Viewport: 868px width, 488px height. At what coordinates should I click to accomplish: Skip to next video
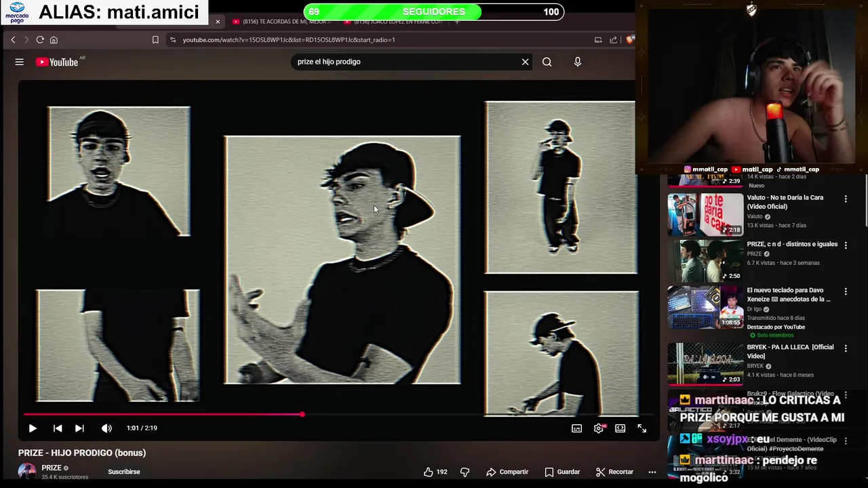point(79,428)
